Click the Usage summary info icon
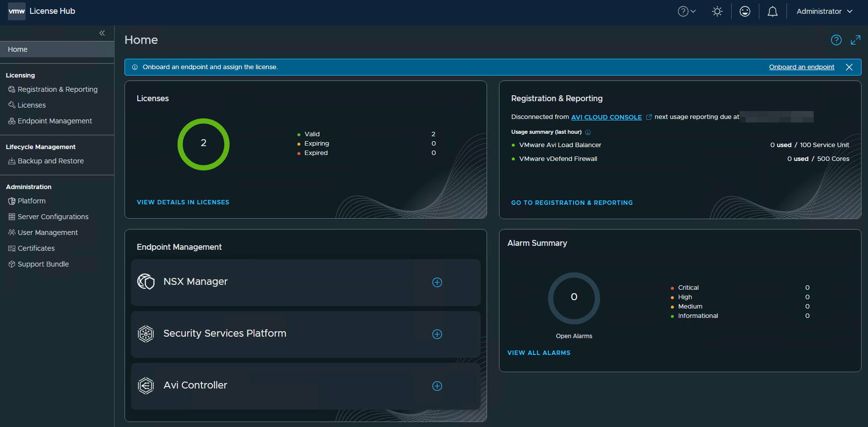 pos(588,132)
